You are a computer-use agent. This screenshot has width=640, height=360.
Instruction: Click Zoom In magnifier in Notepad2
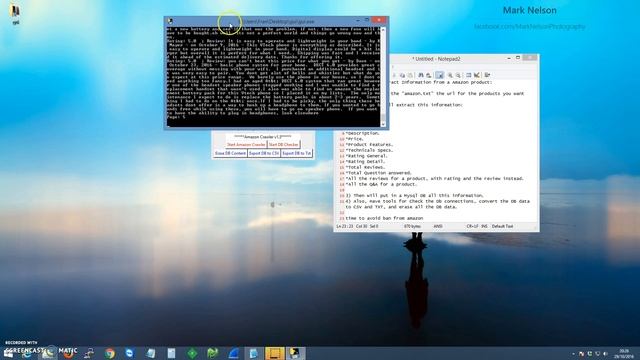click(x=450, y=75)
